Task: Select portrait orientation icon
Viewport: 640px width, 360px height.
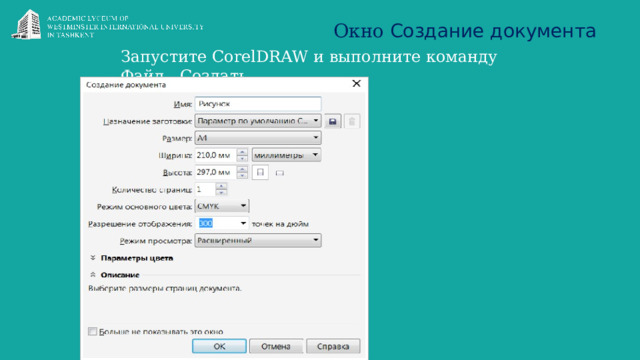Action: tap(260, 172)
